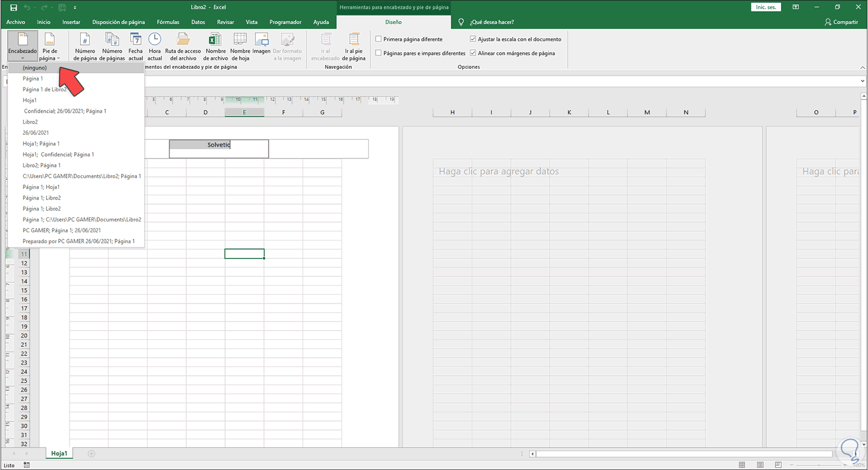Open the Disposición de página tab
The height and width of the screenshot is (470, 868).
(x=119, y=22)
